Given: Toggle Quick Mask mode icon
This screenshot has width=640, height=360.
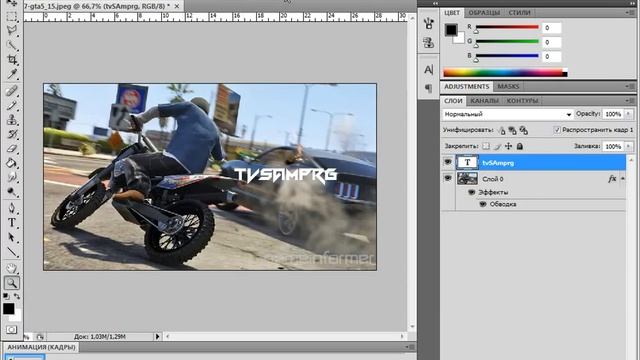Looking at the screenshot, I should click(11, 329).
